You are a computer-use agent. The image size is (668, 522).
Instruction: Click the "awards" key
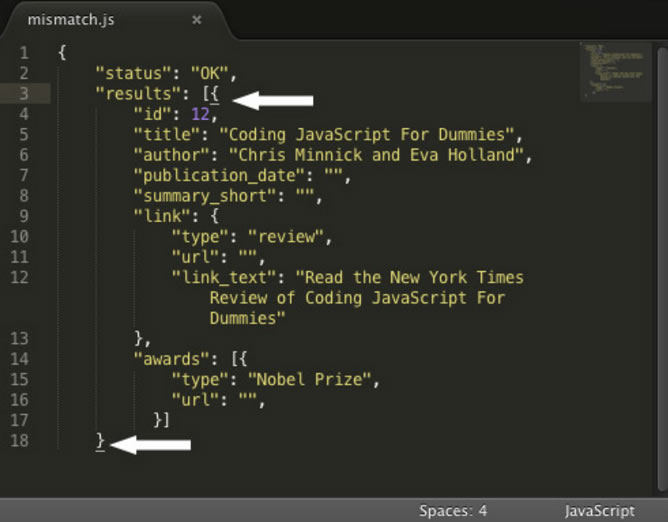[x=171, y=359]
